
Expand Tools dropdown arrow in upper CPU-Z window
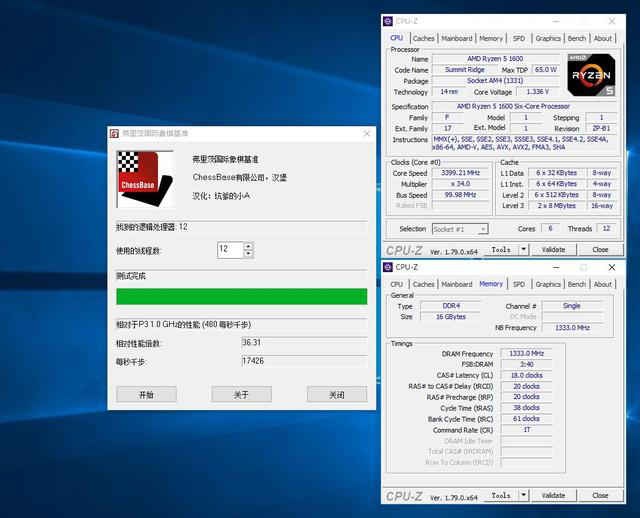523,250
